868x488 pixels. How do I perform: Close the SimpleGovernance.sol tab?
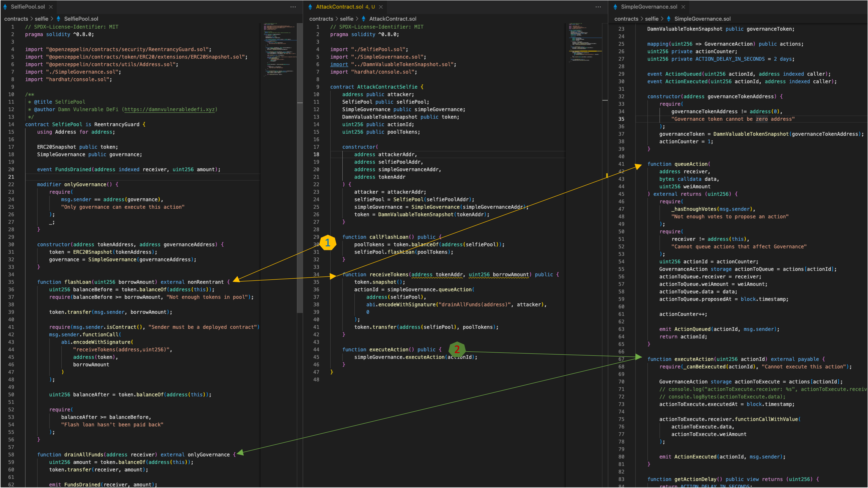click(683, 7)
